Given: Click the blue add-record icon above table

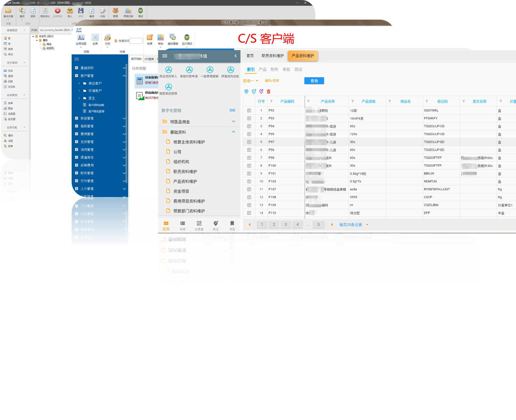Looking at the screenshot, I should click(x=246, y=91).
